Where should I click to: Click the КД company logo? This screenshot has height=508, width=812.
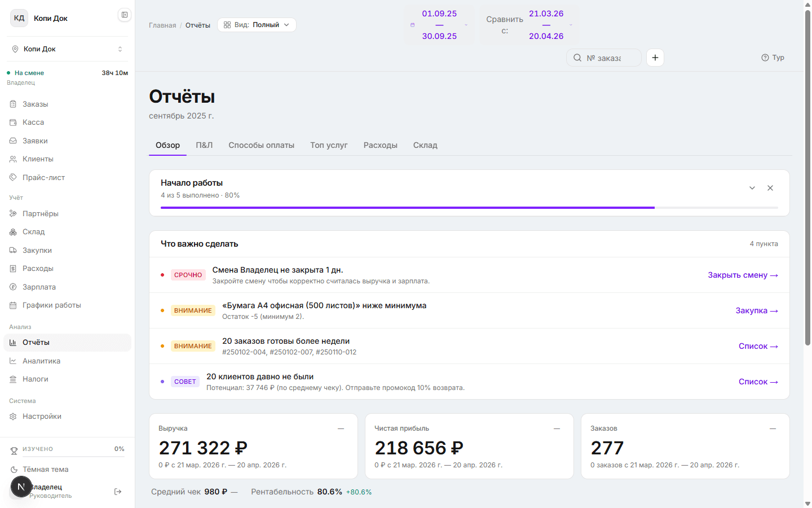coord(19,18)
